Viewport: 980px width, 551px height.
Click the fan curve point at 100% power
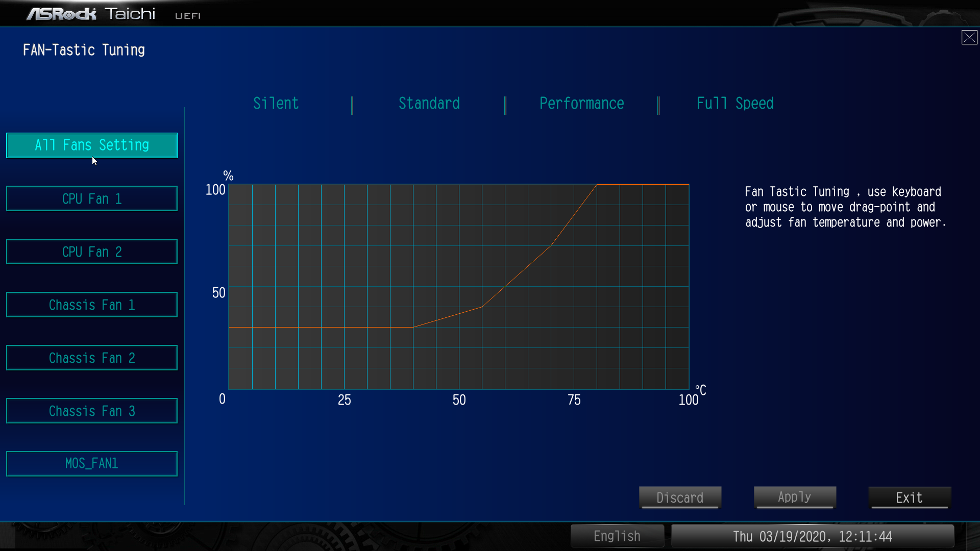tap(597, 185)
